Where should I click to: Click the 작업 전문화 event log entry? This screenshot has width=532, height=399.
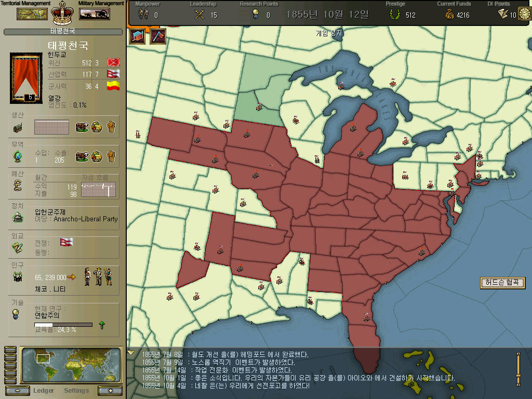point(217,370)
